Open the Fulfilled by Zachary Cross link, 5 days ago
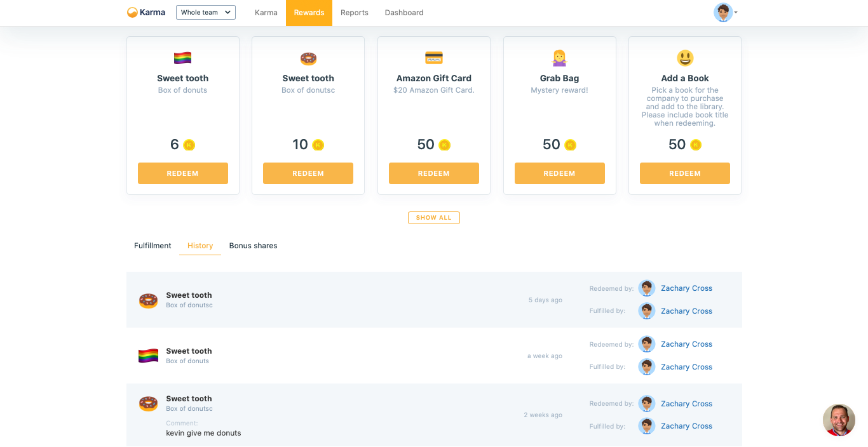868x447 pixels. [686, 311]
